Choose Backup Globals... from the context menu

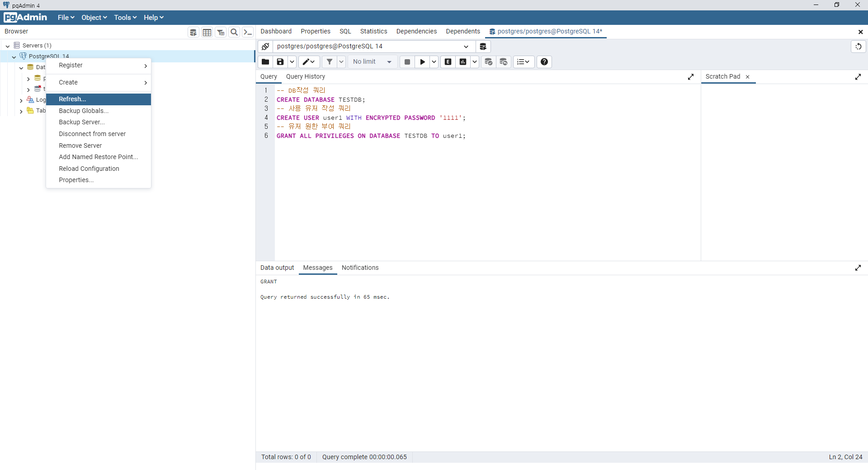click(99, 111)
